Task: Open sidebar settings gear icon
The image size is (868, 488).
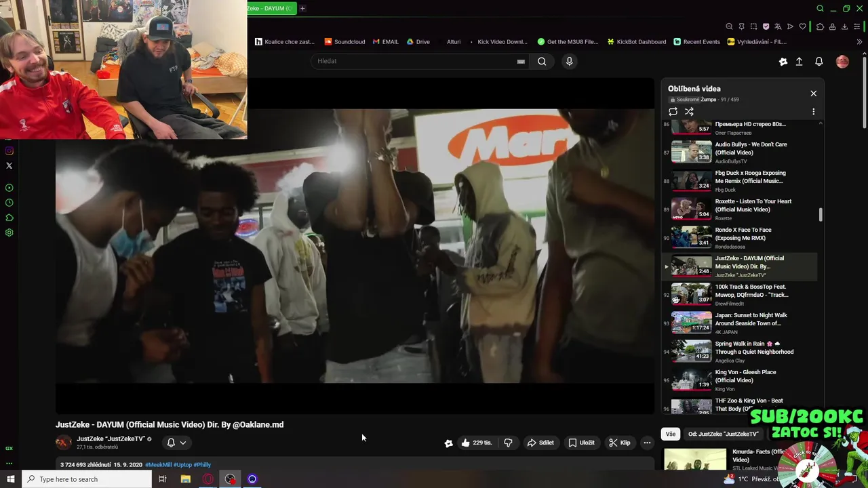Action: 9,232
